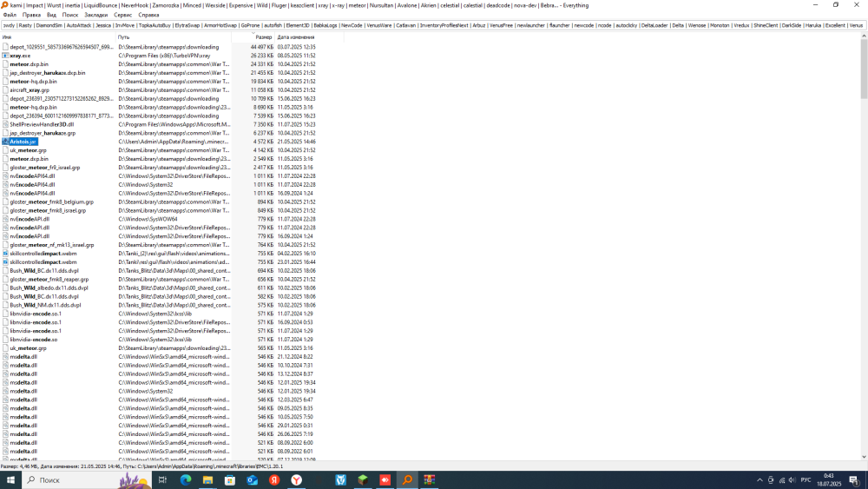Sort results by the Размер column
The width and height of the screenshot is (868, 489).
[253, 37]
